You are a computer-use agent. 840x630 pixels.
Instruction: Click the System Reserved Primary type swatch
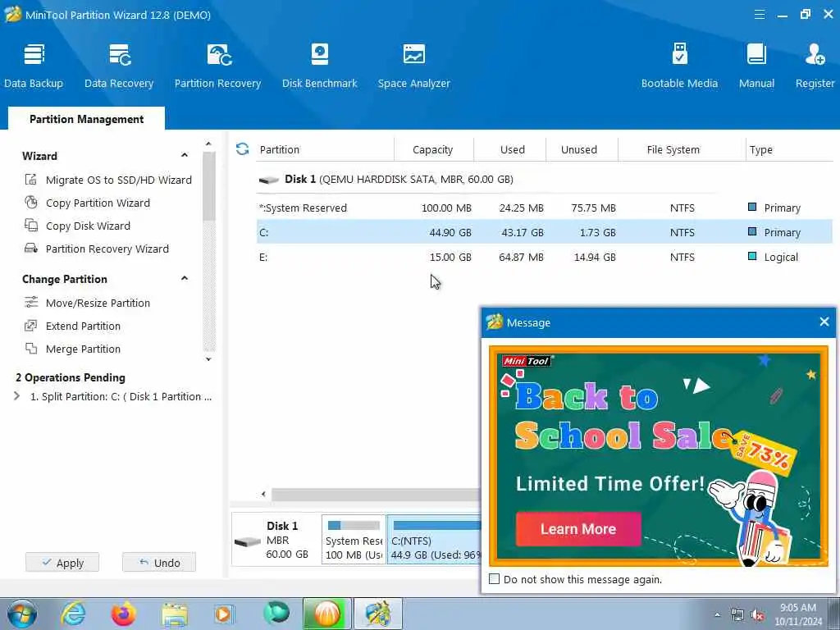click(752, 207)
